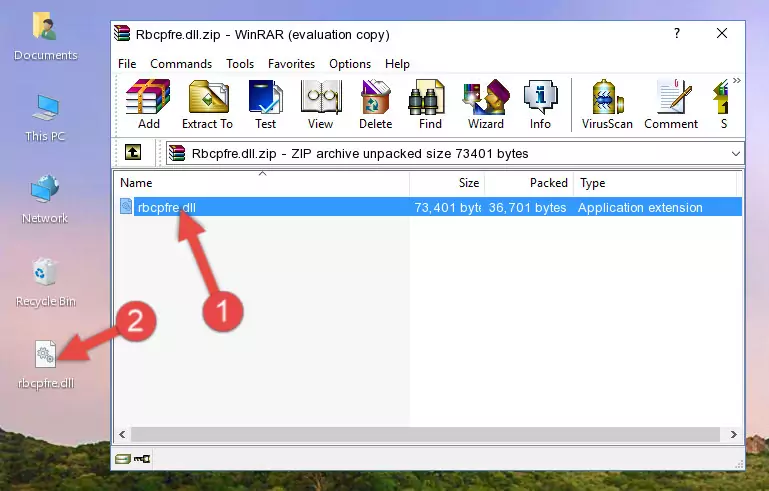769x491 pixels.
Task: Click the Add toolbar icon
Action: (148, 104)
